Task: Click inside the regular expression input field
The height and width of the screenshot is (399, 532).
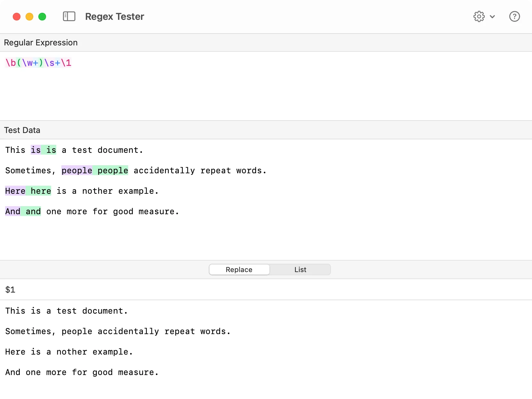Action: (x=128, y=63)
